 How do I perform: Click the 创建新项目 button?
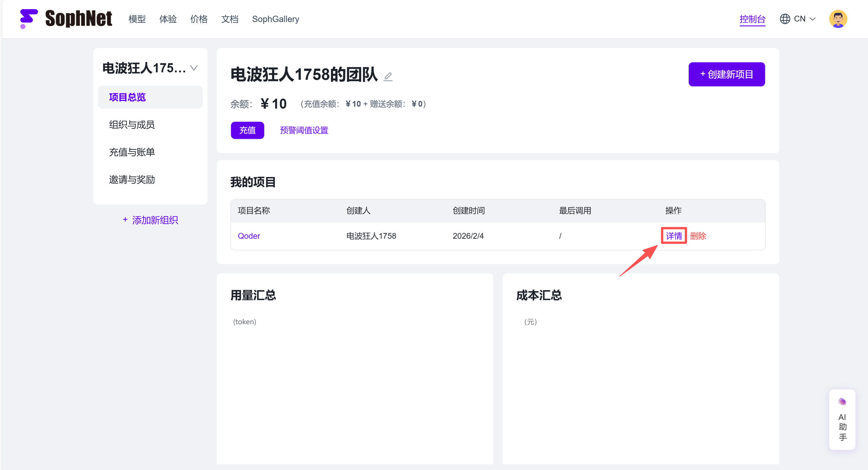[x=726, y=74]
